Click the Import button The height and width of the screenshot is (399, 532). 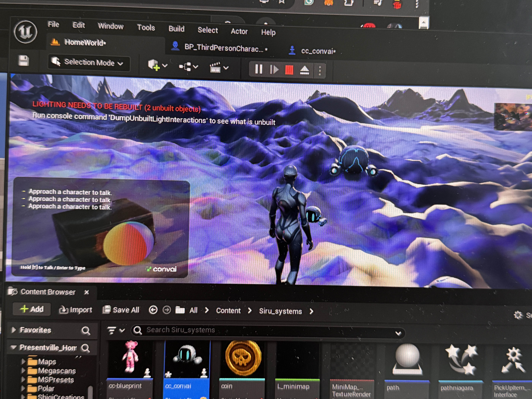76,310
